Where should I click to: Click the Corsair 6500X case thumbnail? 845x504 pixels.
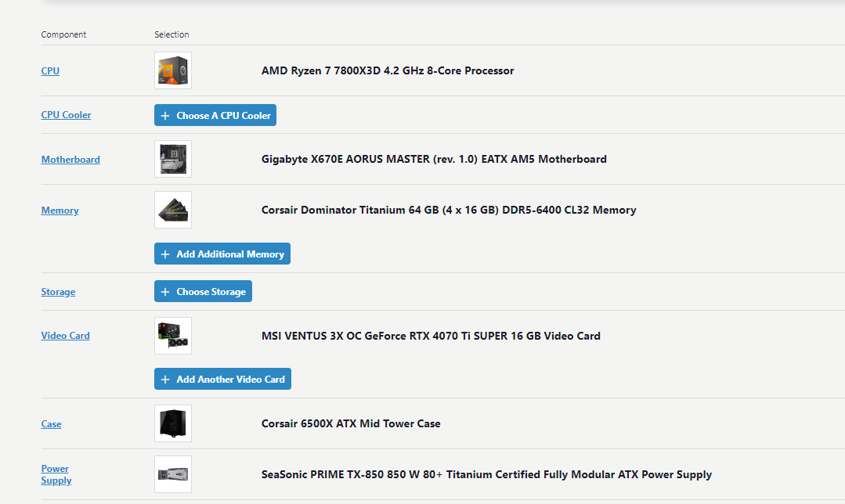click(173, 423)
